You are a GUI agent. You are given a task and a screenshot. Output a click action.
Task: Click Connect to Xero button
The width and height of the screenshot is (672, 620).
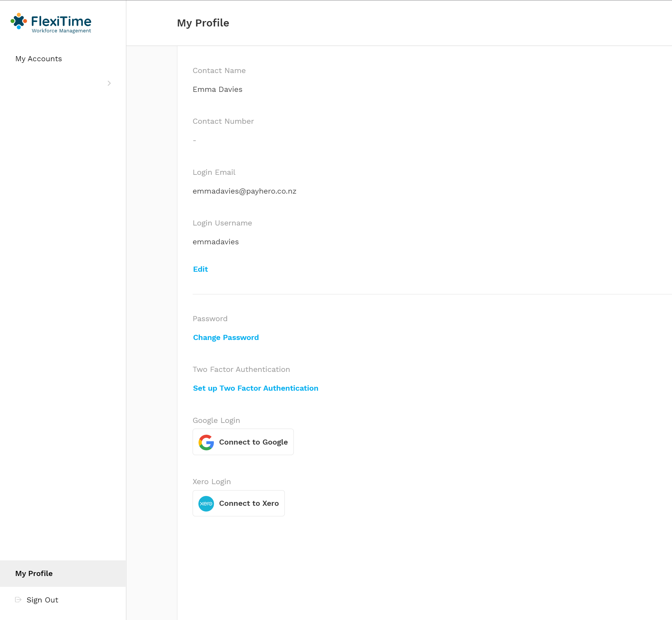pos(239,503)
